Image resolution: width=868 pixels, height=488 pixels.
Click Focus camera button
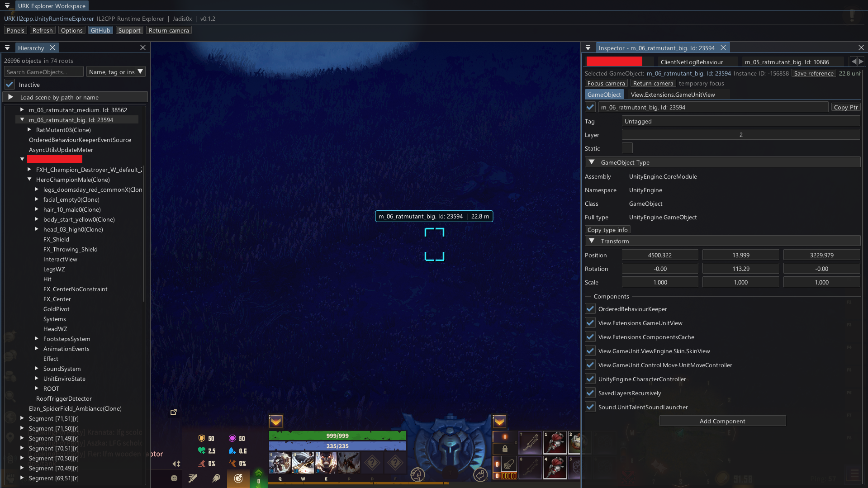coord(606,83)
